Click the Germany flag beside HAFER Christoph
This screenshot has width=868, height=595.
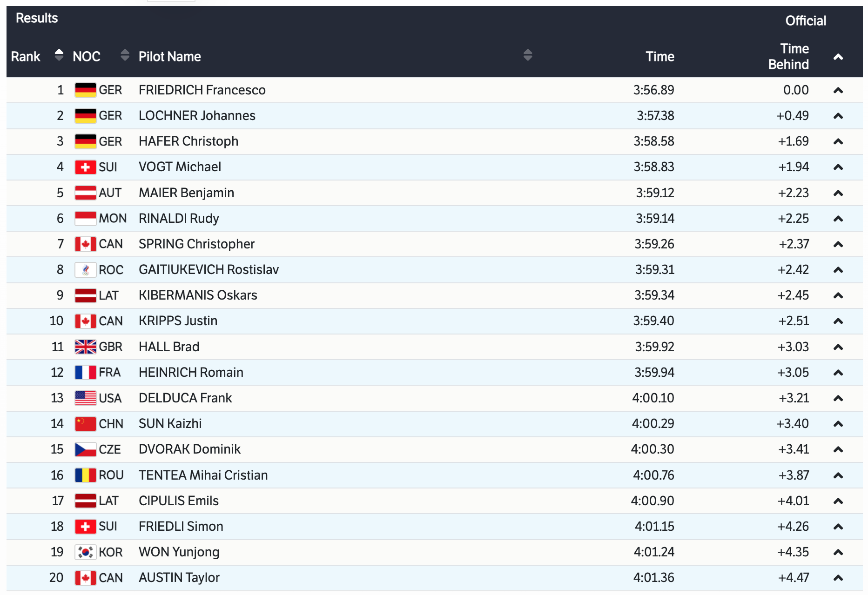(x=86, y=141)
